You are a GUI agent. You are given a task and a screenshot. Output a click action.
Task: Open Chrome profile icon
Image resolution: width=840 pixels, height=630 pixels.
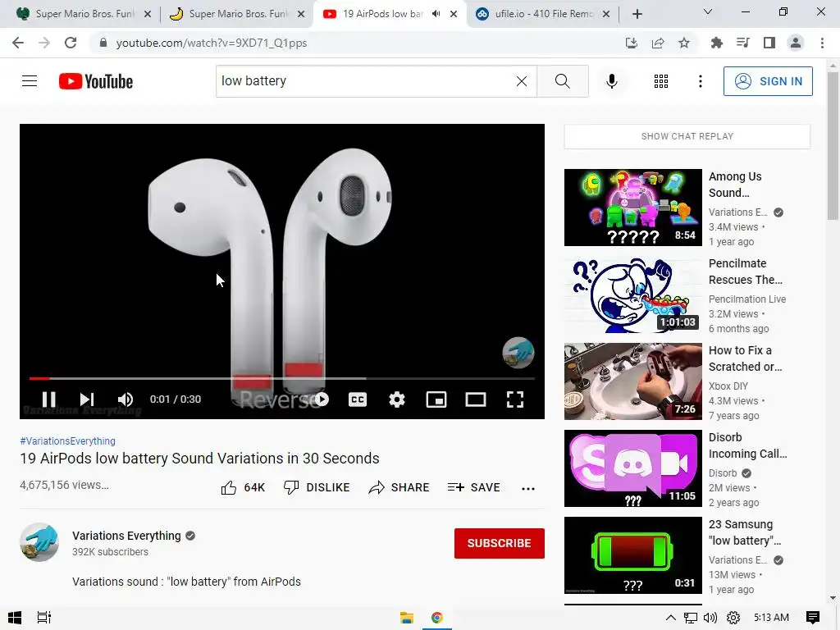point(796,43)
